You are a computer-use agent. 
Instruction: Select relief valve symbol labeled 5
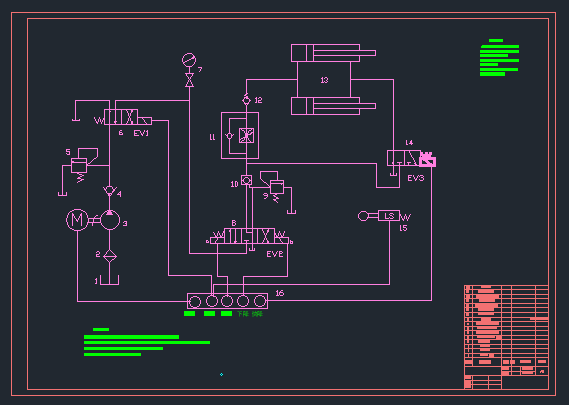pos(79,165)
